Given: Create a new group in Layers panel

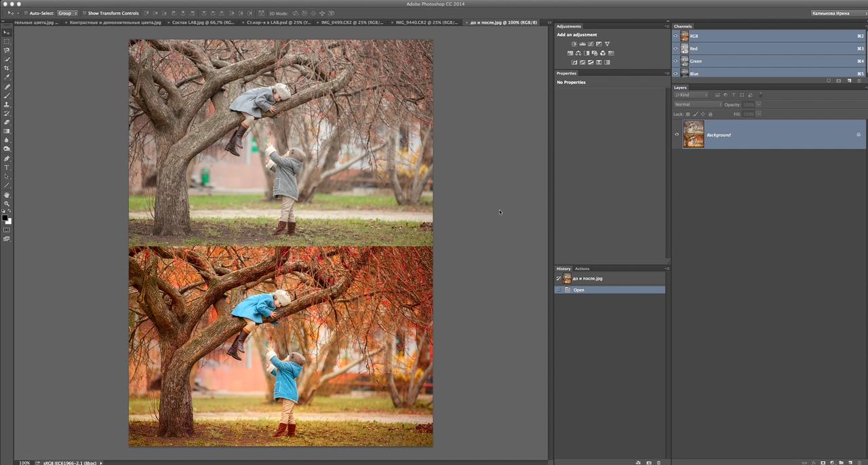Looking at the screenshot, I should pos(841,462).
